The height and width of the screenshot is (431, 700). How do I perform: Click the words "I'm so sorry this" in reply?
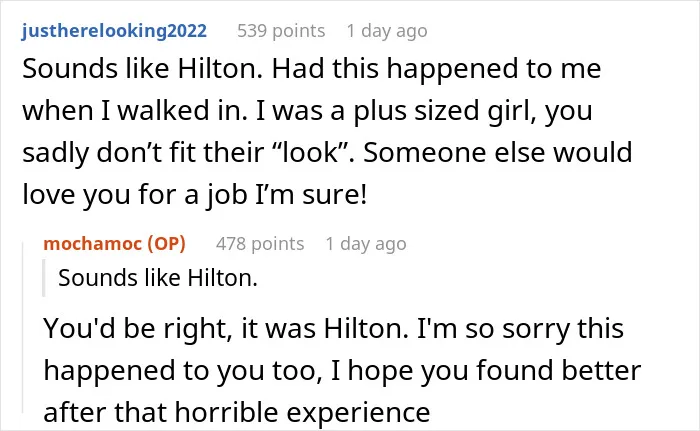point(520,328)
